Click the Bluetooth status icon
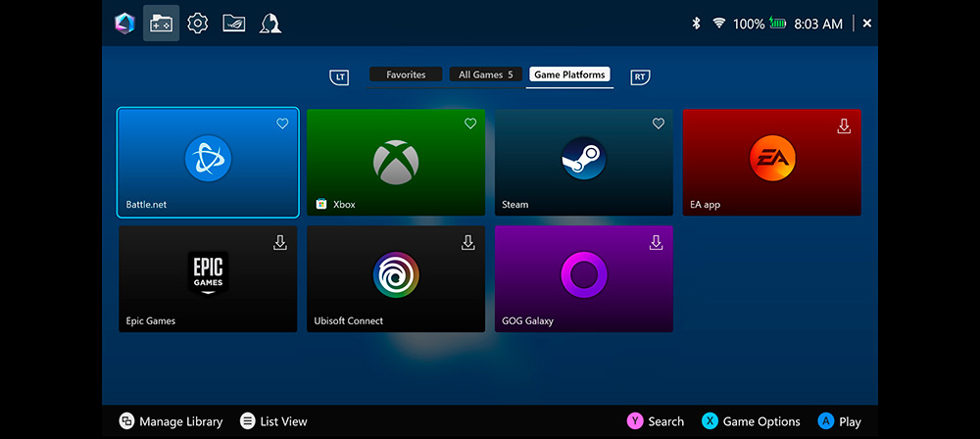This screenshot has width=980, height=439. point(696,24)
